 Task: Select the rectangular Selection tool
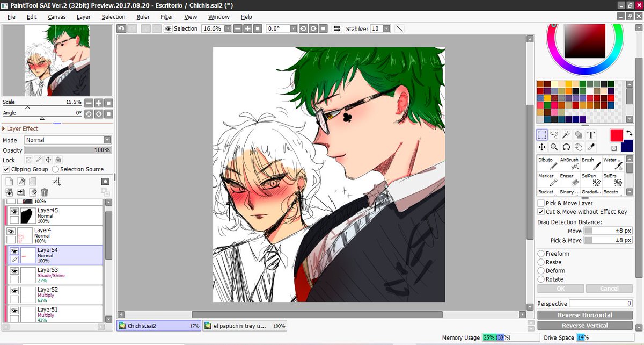tap(542, 135)
